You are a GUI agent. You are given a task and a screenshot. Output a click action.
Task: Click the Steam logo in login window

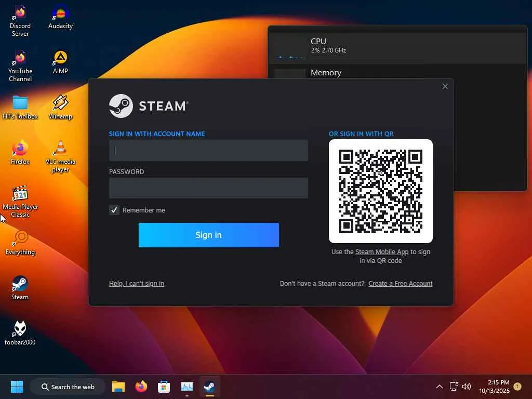click(149, 106)
